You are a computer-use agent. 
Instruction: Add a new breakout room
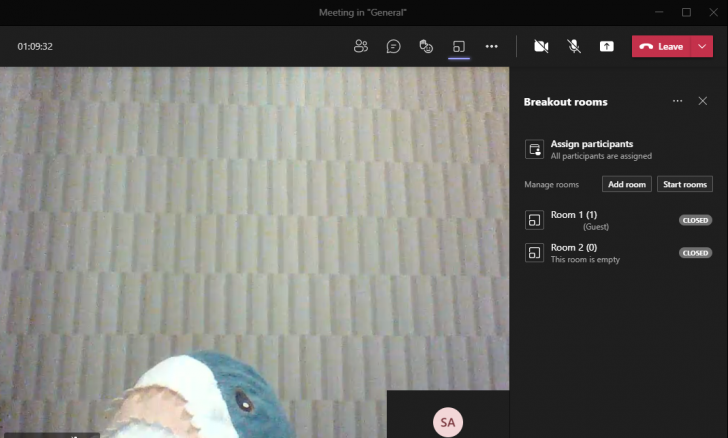coord(627,184)
